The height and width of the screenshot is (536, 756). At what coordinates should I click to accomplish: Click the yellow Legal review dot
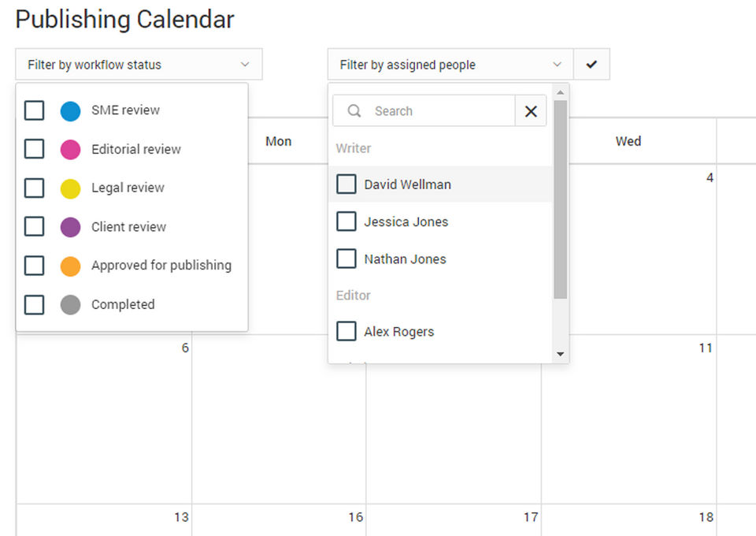(71, 188)
